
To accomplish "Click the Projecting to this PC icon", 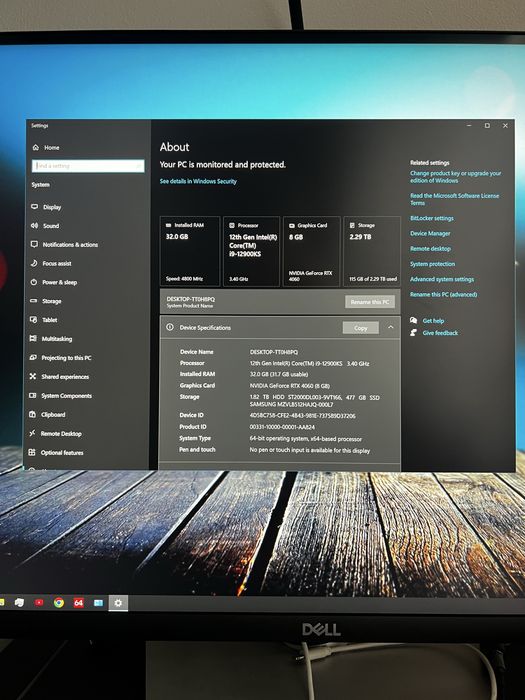I will (33, 358).
